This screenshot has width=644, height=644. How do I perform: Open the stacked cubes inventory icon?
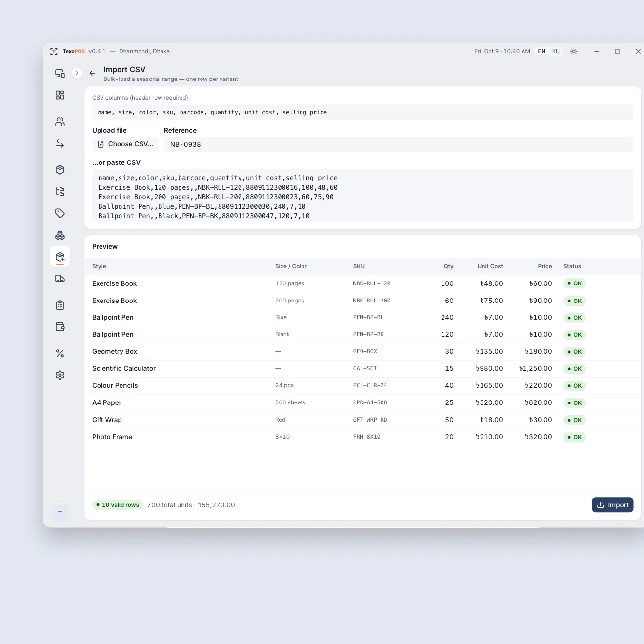(60, 235)
